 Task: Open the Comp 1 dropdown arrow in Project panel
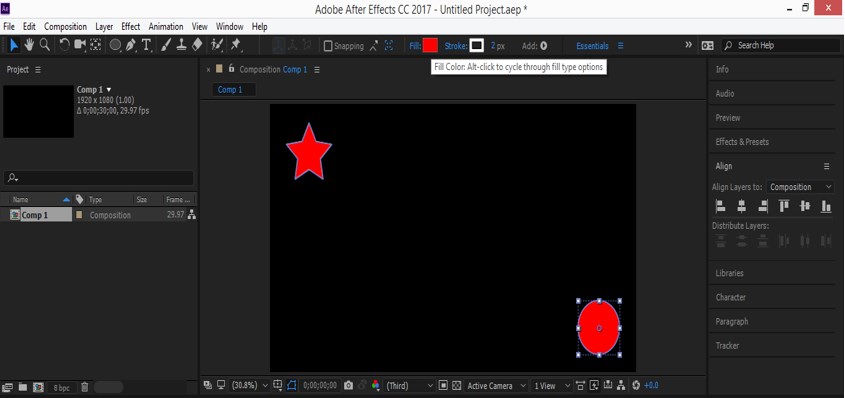click(x=109, y=89)
